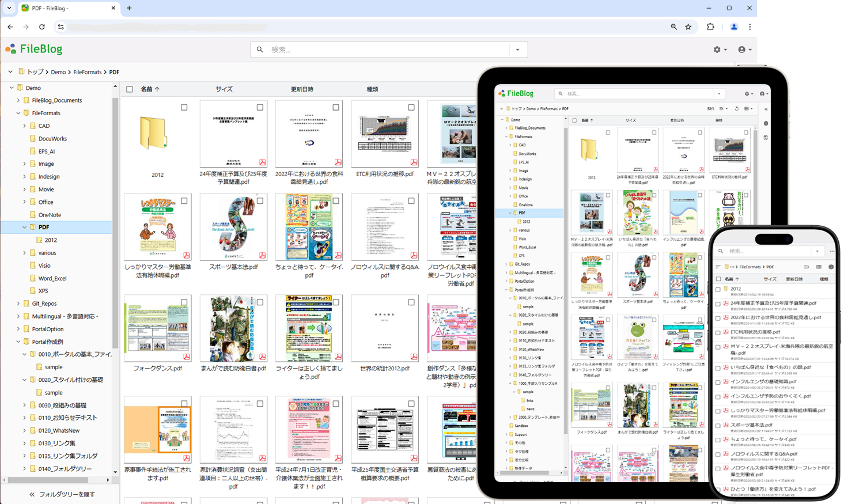Click the search magnifier icon in search bar
This screenshot has height=504, width=844.
point(259,50)
